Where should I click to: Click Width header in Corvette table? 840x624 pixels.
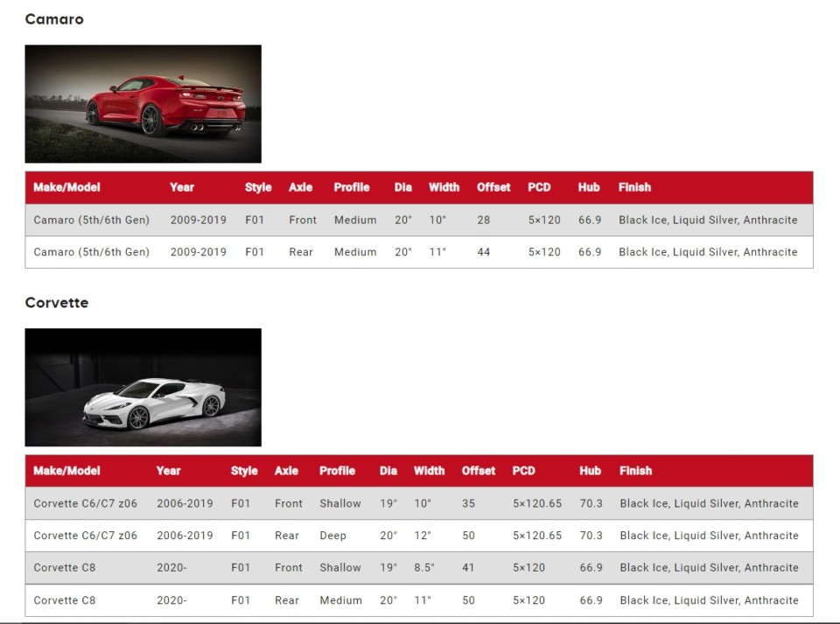coord(429,471)
